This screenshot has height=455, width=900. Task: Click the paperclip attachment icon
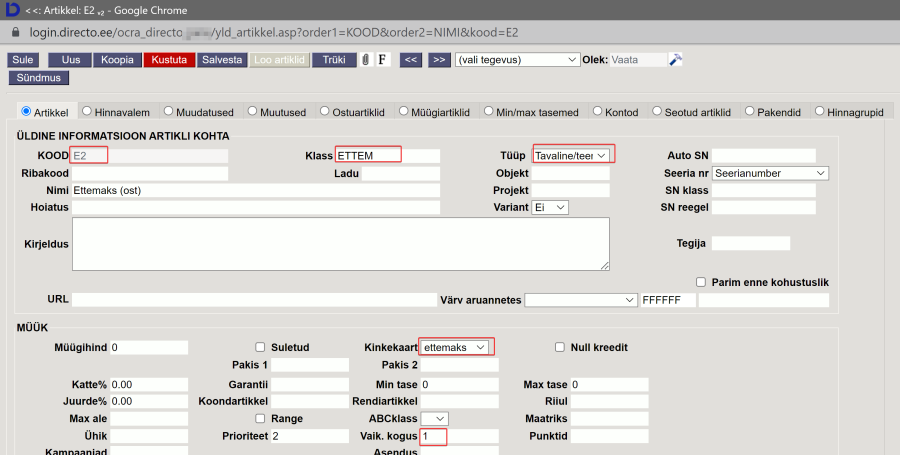pyautogui.click(x=366, y=60)
